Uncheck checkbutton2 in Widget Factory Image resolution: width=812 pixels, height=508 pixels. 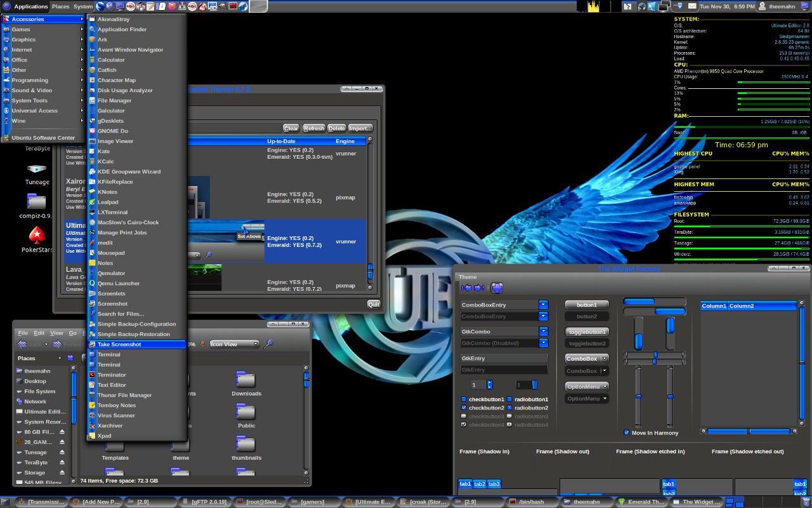(464, 408)
